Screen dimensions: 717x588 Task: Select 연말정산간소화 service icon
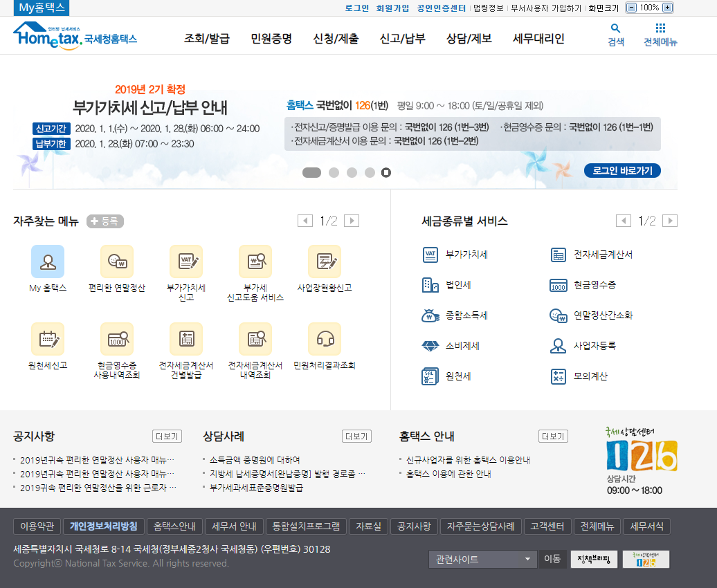tap(559, 315)
